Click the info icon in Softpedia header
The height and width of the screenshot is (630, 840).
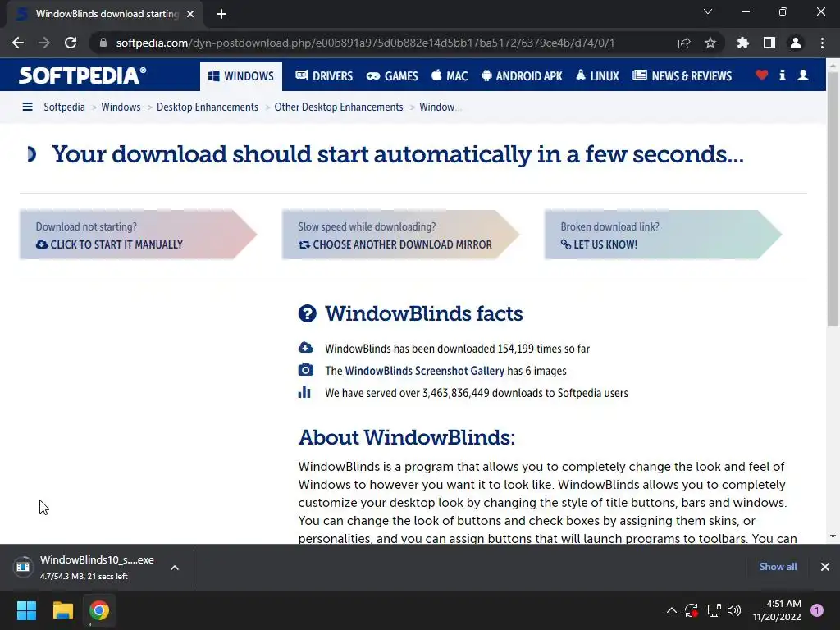[782, 75]
